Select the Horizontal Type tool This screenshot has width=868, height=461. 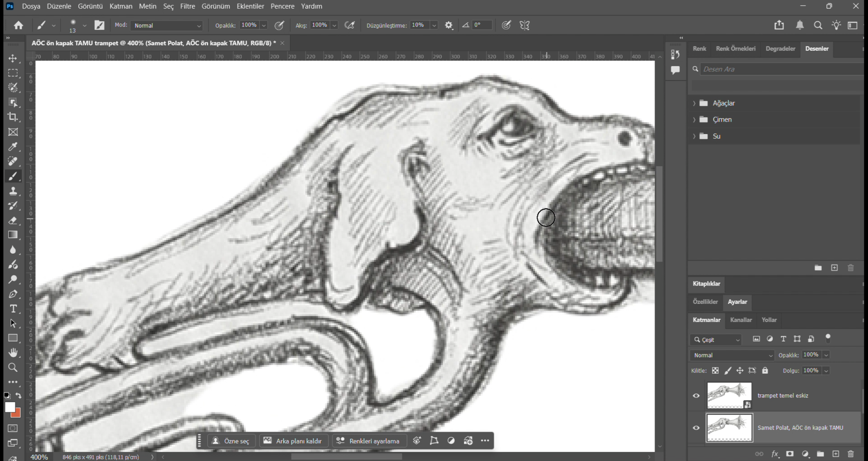coord(13,309)
